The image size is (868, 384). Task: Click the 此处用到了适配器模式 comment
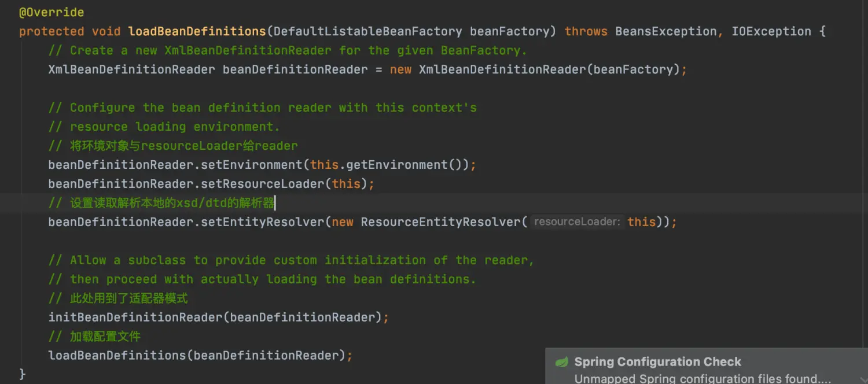[x=118, y=298]
